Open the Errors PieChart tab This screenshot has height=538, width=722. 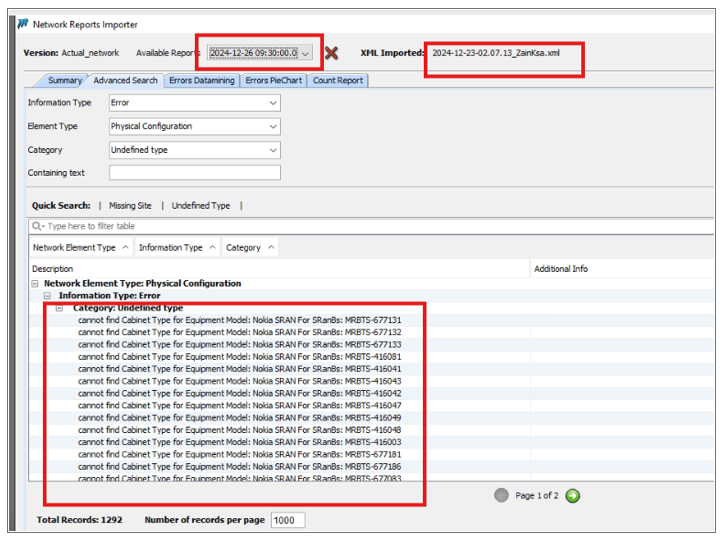273,80
